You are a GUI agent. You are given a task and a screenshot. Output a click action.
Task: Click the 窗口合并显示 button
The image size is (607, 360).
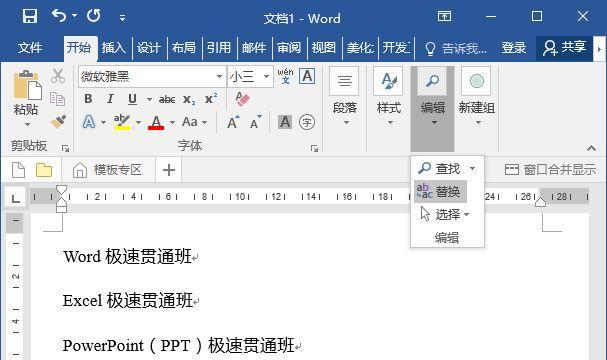point(550,170)
